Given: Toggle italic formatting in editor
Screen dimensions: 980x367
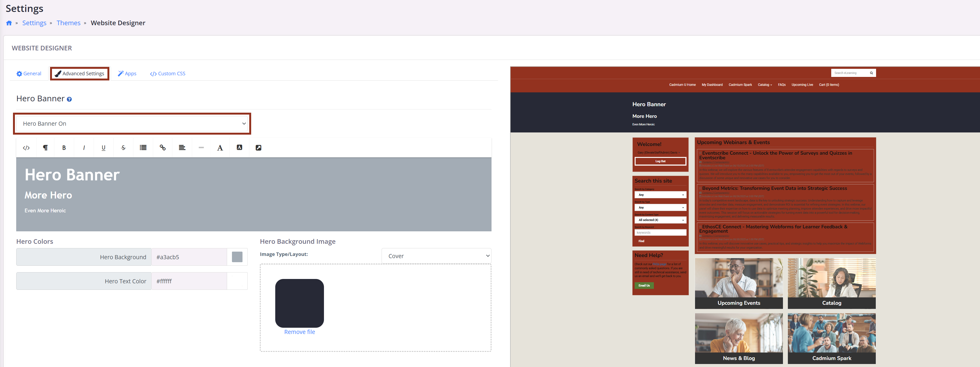Looking at the screenshot, I should click(84, 148).
